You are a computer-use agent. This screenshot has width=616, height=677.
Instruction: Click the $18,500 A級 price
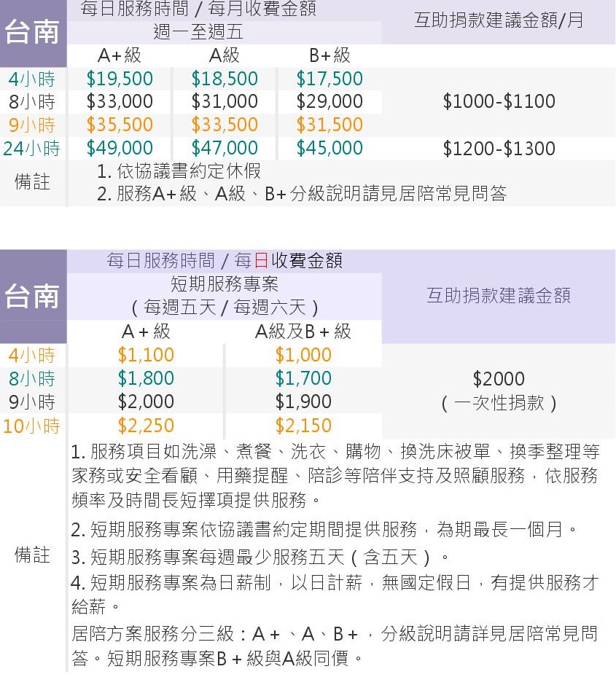[225, 79]
